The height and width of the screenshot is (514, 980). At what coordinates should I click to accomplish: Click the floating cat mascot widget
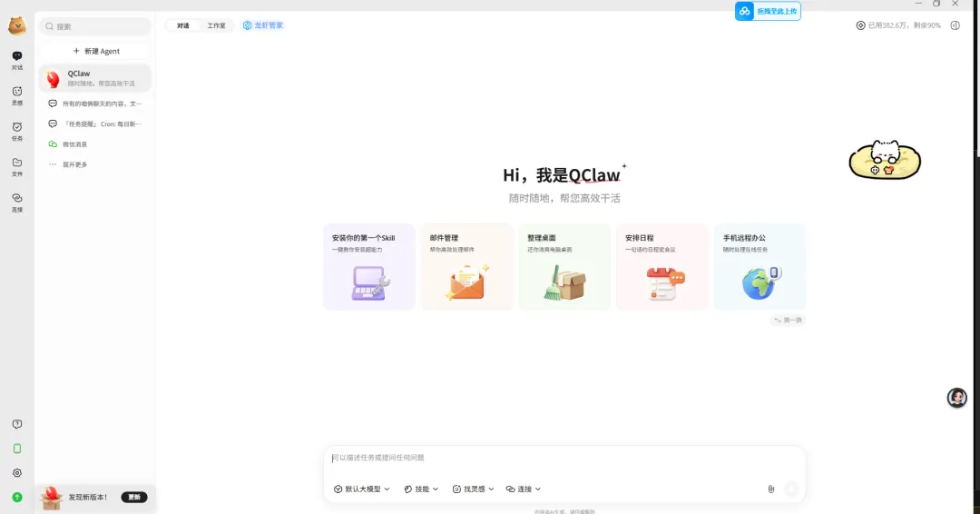coord(885,160)
